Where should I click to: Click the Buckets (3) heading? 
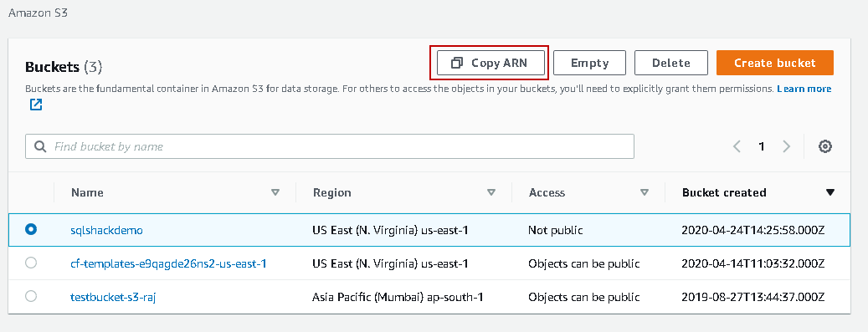point(64,68)
